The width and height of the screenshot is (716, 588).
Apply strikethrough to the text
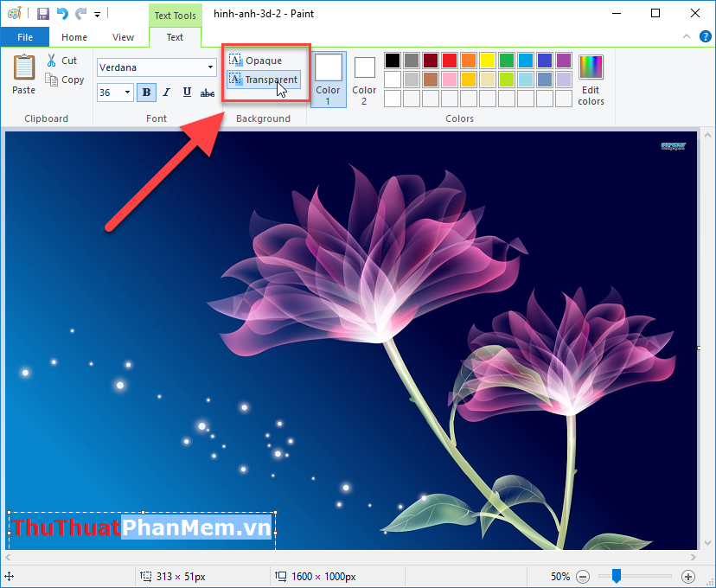point(207,92)
